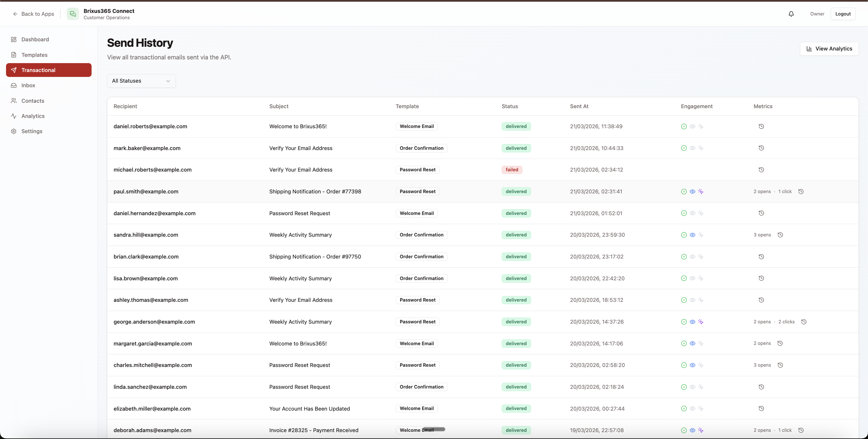This screenshot has height=439, width=868.
Task: Click delivered badge for lisa.brown
Action: 516,278
